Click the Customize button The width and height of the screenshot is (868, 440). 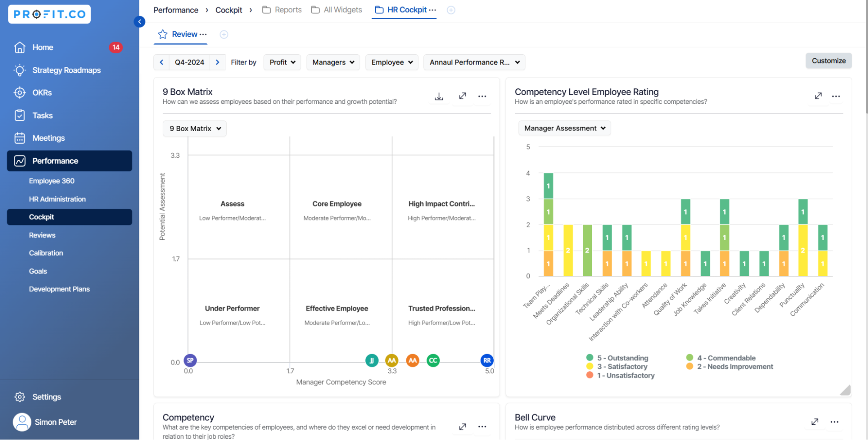pos(828,61)
